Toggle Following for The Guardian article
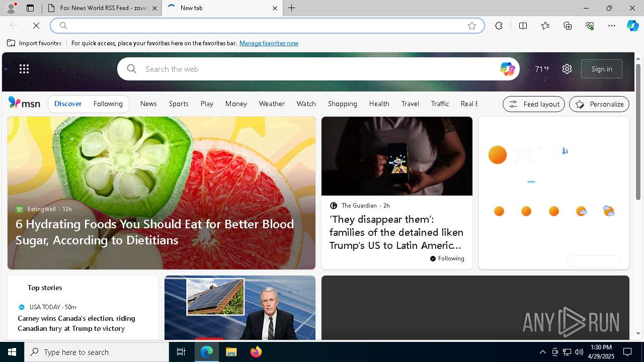 [x=447, y=258]
